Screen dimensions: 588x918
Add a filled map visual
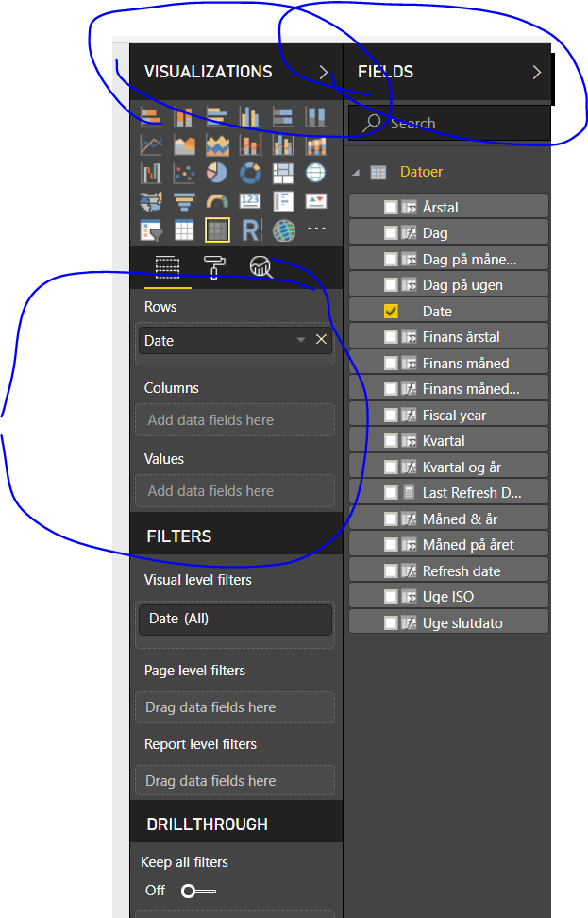151,202
